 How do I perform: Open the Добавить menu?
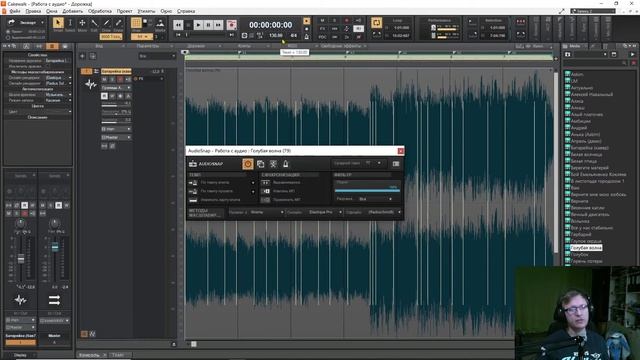tap(72, 11)
